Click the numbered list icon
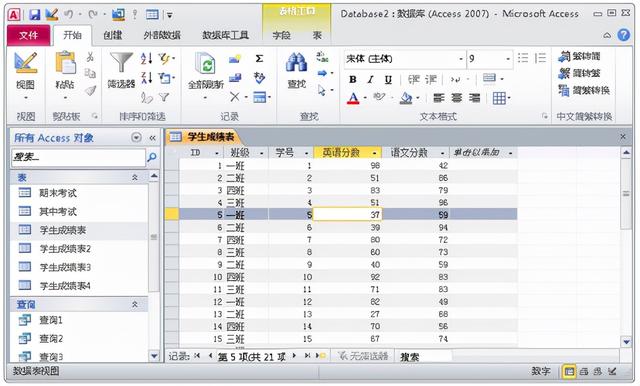The width and height of the screenshot is (640, 386). 540,58
